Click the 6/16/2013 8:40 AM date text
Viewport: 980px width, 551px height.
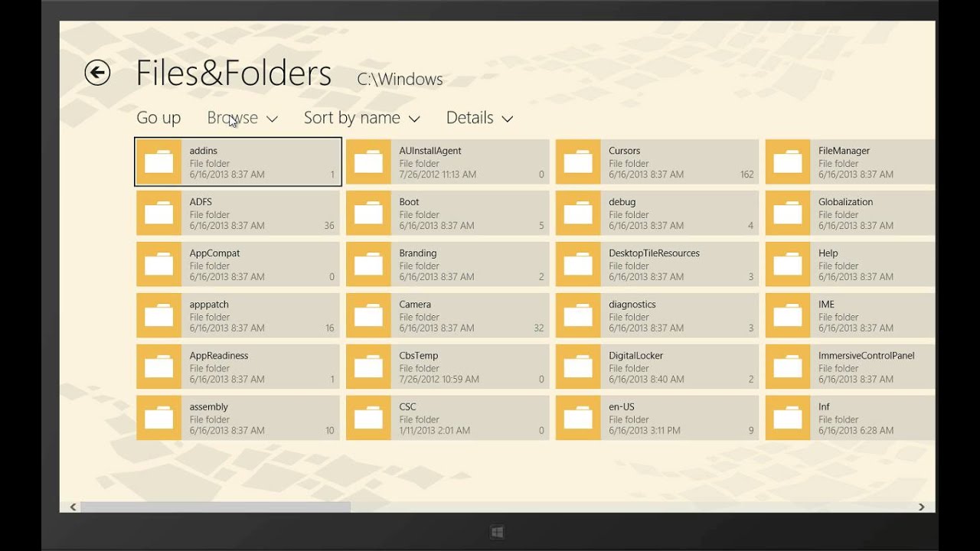click(x=647, y=379)
